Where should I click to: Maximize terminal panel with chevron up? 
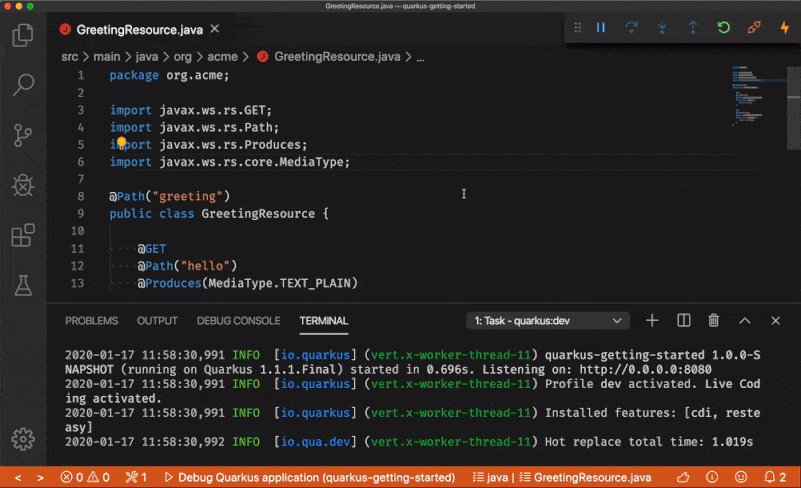(744, 321)
